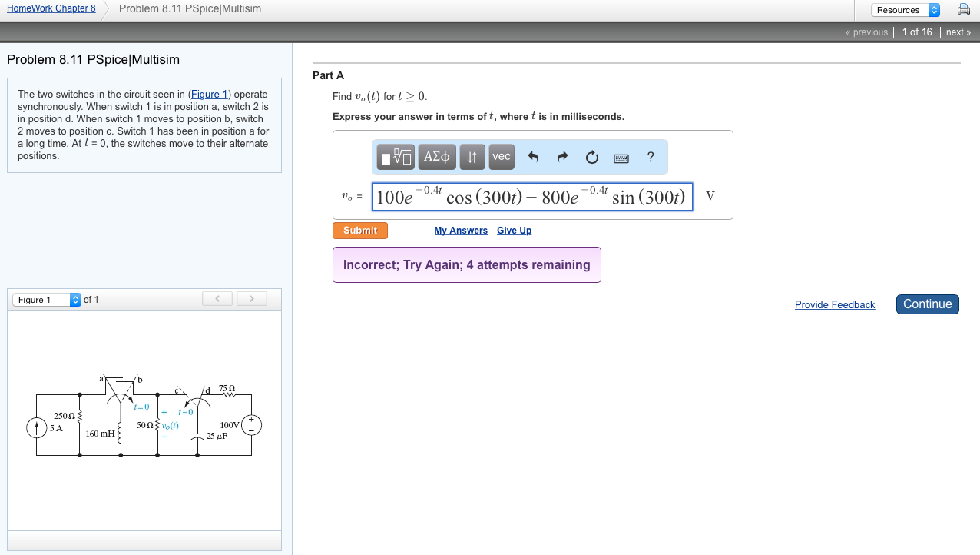980x555 pixels.
Task: Click the printer icon at top right
Action: coord(963,10)
